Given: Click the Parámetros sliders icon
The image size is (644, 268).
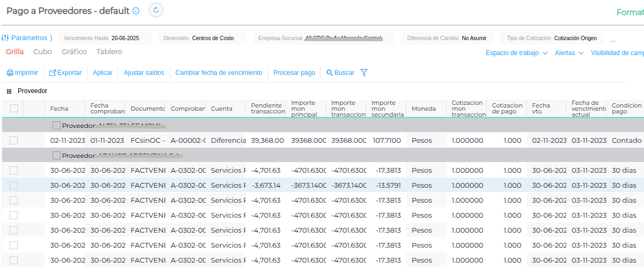Looking at the screenshot, I should [x=5, y=38].
